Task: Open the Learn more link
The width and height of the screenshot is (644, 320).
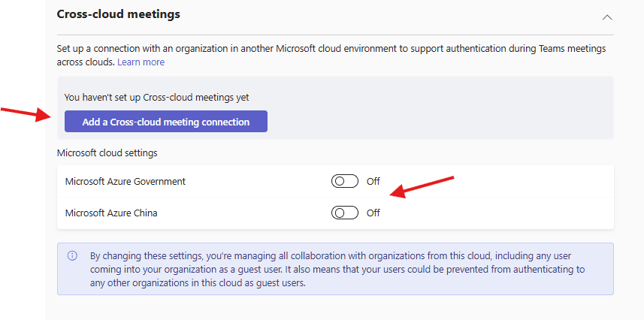Action: (141, 62)
